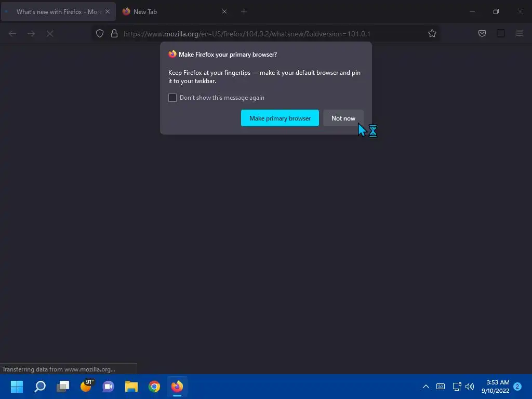
Task: Restore down the Firefox window
Action: pos(496,11)
